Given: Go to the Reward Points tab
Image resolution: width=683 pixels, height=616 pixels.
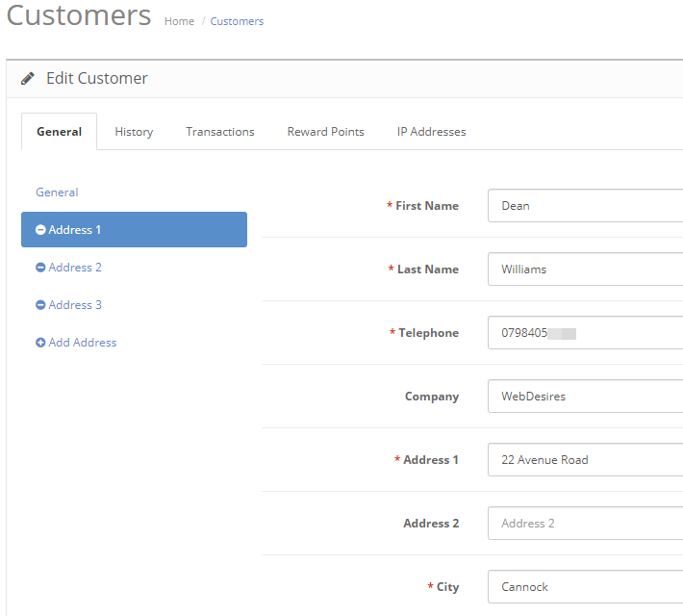Looking at the screenshot, I should point(325,132).
